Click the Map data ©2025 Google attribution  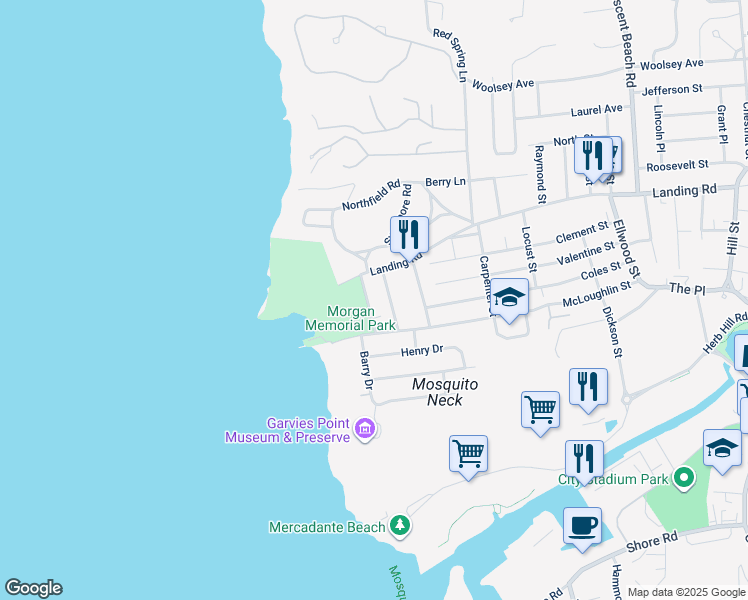pyautogui.click(x=687, y=592)
